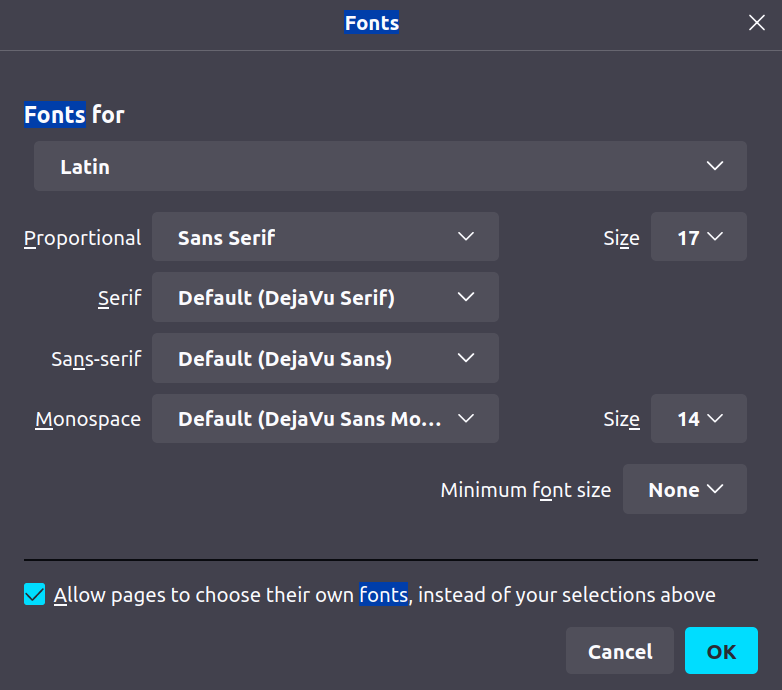Confirm font settings with OK

(x=721, y=651)
